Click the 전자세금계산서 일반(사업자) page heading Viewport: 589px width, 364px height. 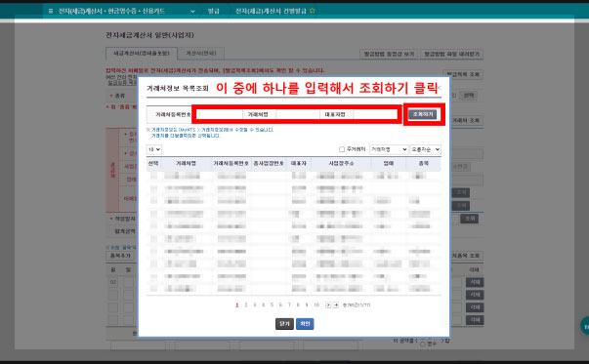pyautogui.click(x=149, y=35)
